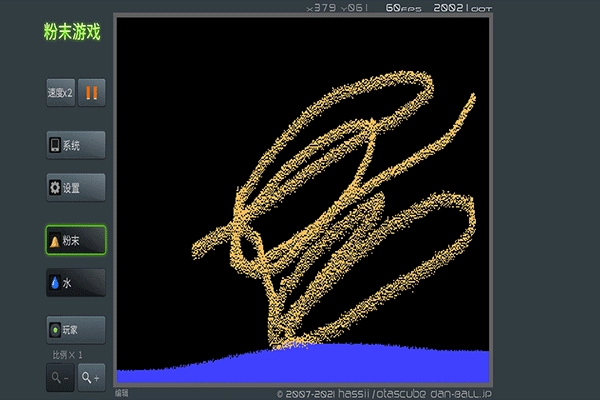Click the 60fps counter at top
Image resolution: width=600 pixels, height=400 pixels.
[x=400, y=7]
